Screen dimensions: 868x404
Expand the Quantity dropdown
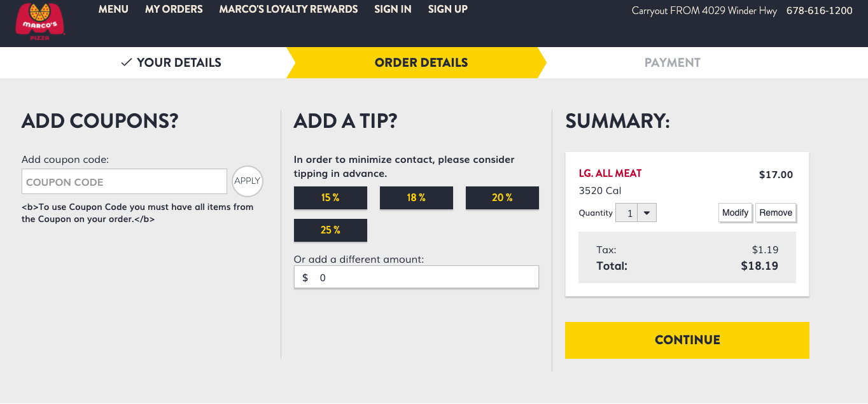pyautogui.click(x=646, y=213)
